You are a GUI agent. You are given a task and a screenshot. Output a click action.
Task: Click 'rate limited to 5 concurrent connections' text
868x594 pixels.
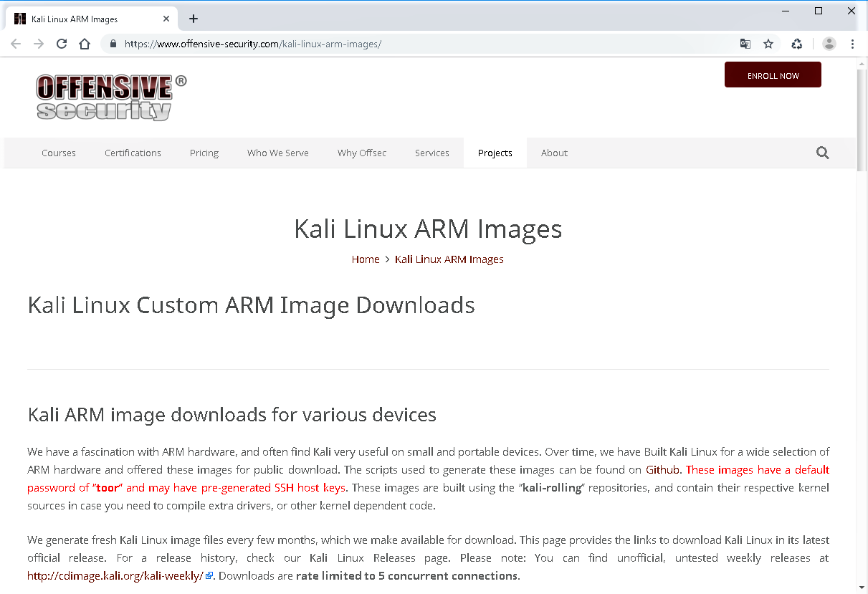(x=406, y=575)
